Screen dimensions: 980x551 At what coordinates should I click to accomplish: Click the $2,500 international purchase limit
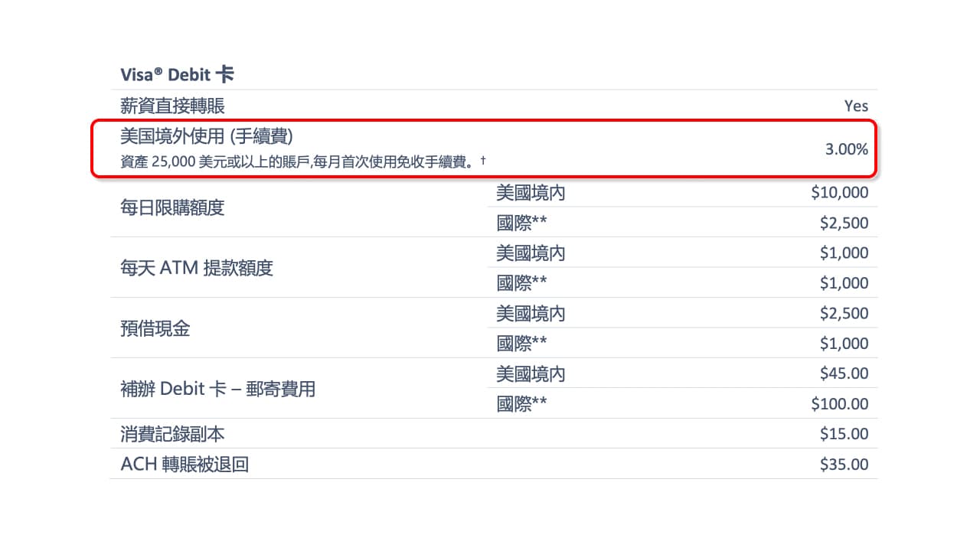(x=844, y=223)
